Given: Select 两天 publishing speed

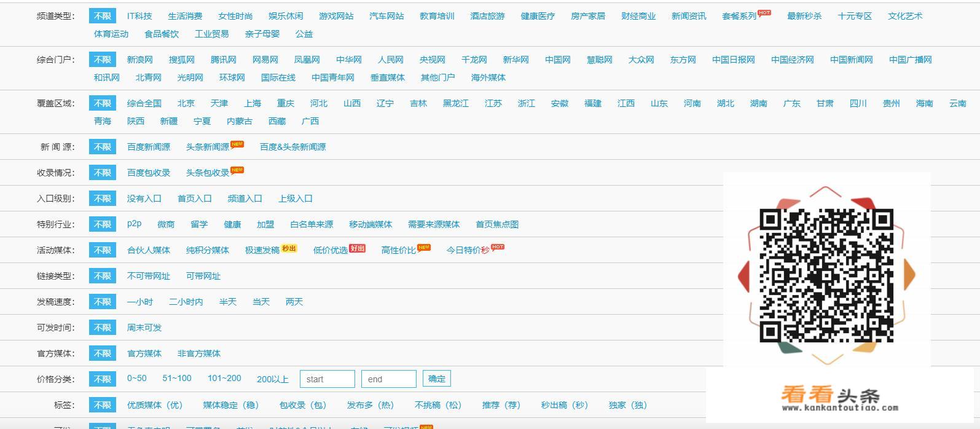Looking at the screenshot, I should pos(294,302).
